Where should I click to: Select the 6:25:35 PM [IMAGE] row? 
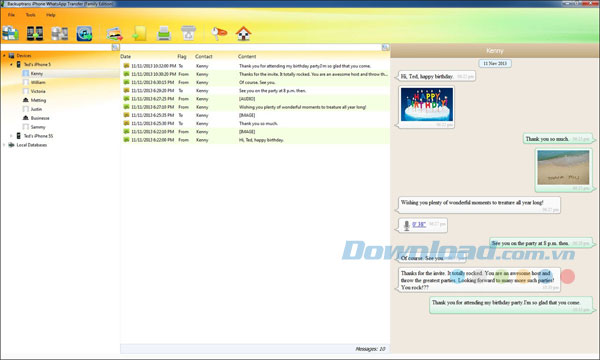255,115
